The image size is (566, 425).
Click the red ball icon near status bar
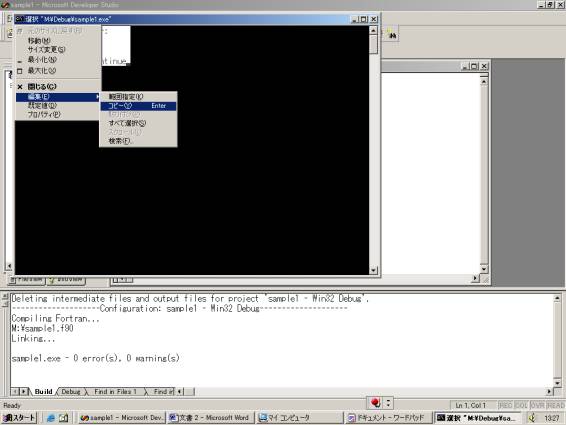coord(375,403)
